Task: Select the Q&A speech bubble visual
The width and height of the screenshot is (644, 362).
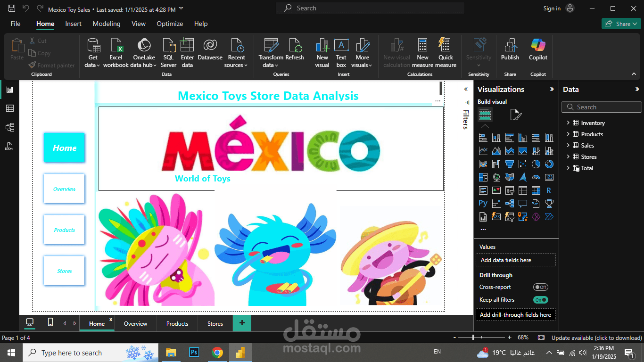Action: point(522,204)
